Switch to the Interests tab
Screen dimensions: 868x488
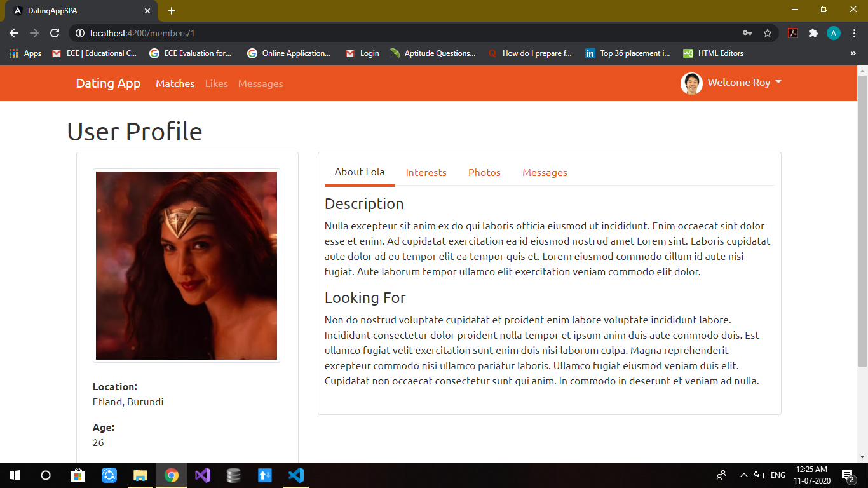pyautogui.click(x=426, y=172)
